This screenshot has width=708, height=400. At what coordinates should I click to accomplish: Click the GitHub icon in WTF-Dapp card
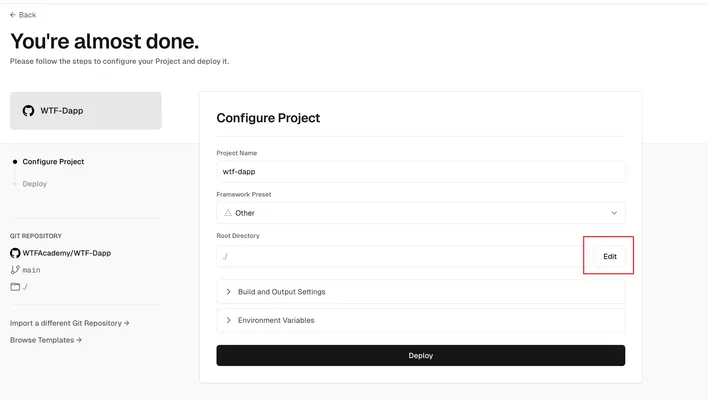point(28,111)
